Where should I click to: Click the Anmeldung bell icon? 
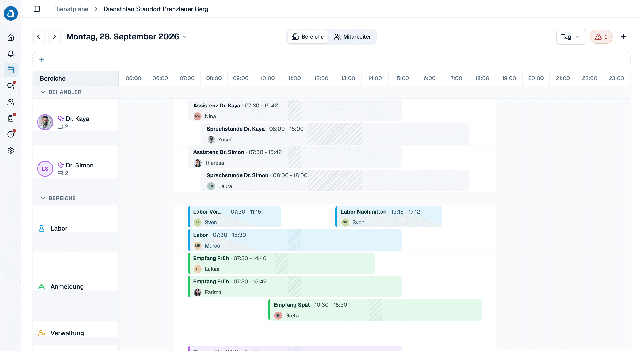pos(42,286)
